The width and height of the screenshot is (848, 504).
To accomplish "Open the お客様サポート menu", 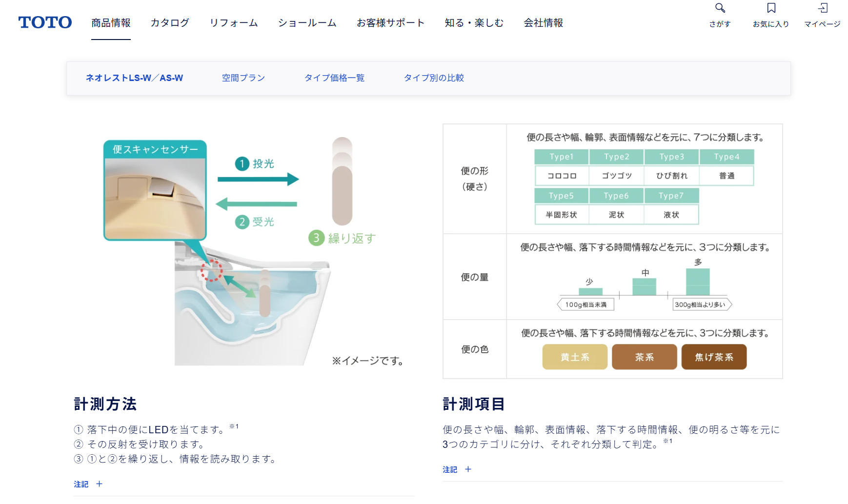I will [390, 23].
